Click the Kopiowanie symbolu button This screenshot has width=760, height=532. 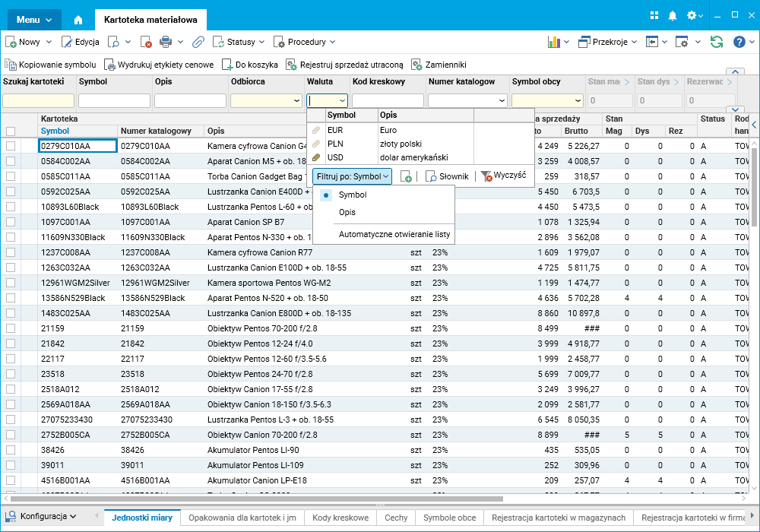[51, 65]
